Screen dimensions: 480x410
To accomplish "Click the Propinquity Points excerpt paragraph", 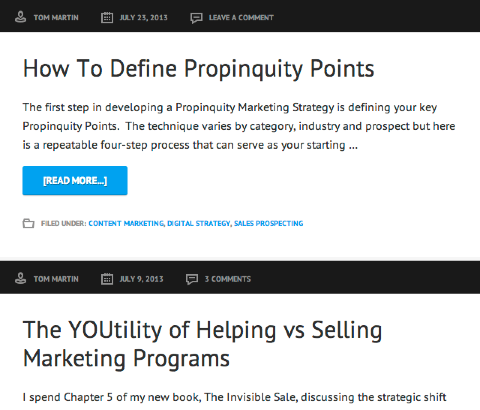I will pos(239,126).
